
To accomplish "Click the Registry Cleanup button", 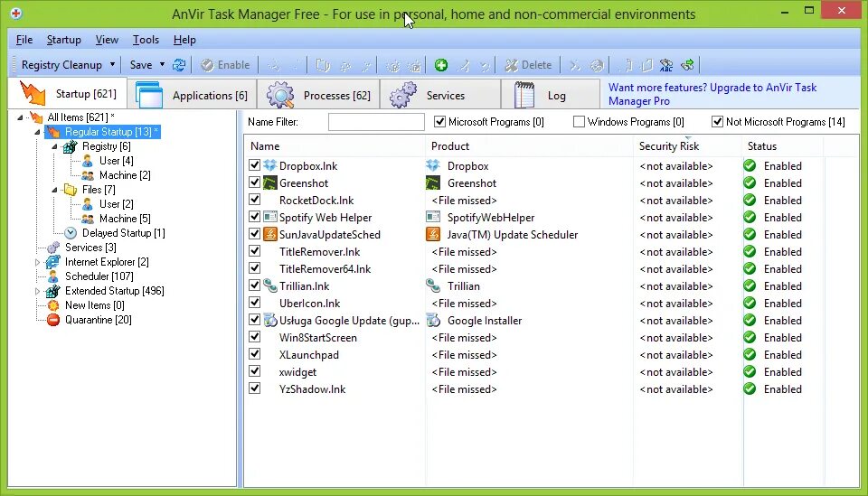I will 61,65.
